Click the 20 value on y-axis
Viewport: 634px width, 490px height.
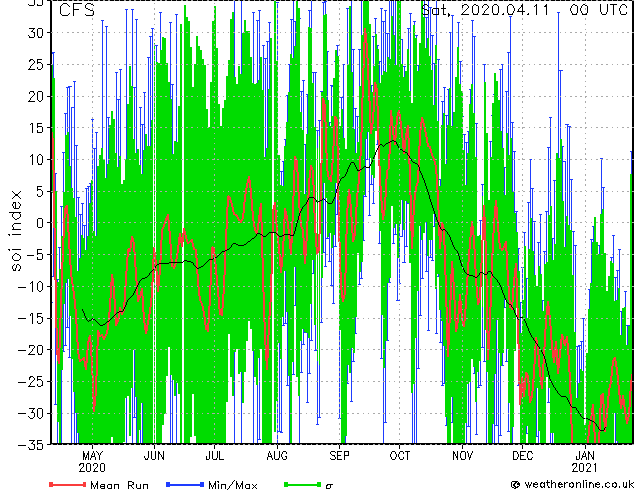pyautogui.click(x=36, y=96)
